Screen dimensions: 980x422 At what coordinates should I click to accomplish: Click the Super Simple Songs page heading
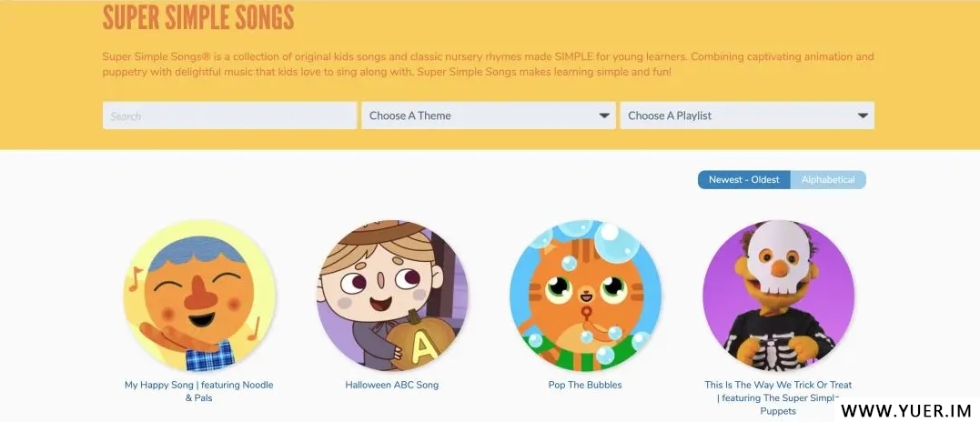(x=198, y=17)
